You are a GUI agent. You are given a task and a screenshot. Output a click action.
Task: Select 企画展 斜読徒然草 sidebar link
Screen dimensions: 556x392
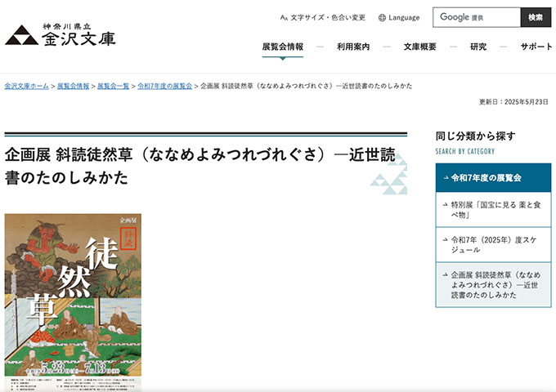(493, 285)
